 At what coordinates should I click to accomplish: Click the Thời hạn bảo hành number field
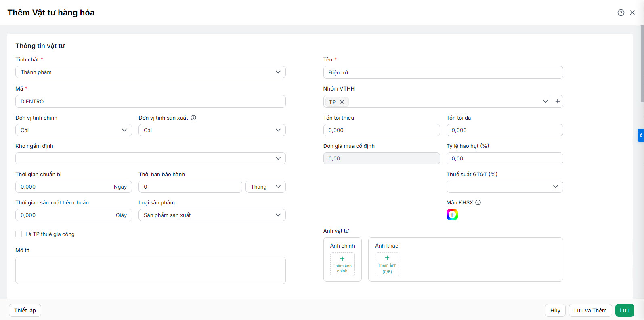(190, 187)
